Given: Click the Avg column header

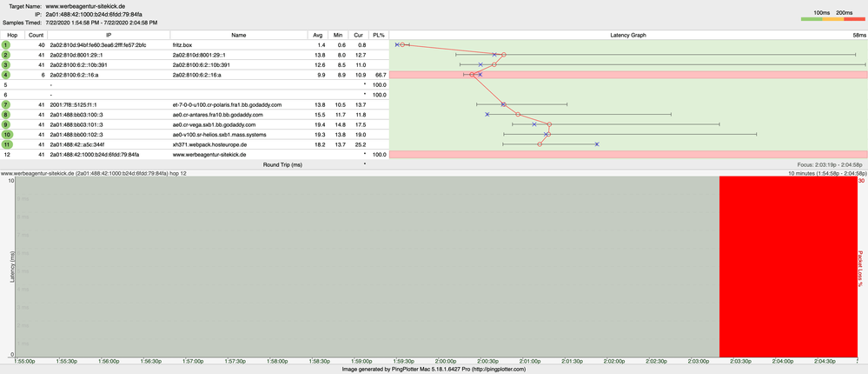Looking at the screenshot, I should click(318, 35).
